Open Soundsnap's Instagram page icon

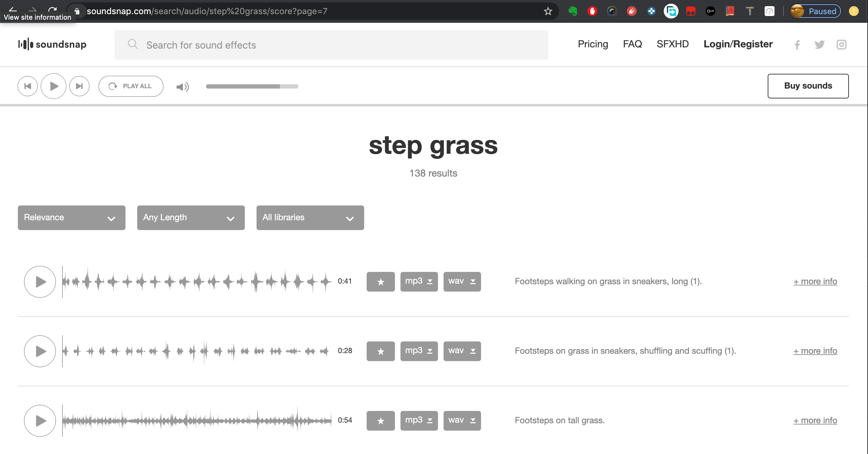tap(841, 45)
